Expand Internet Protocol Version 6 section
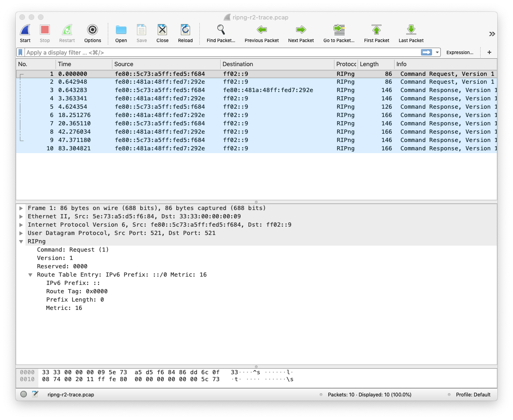Image resolution: width=513 pixels, height=420 pixels. (x=21, y=225)
